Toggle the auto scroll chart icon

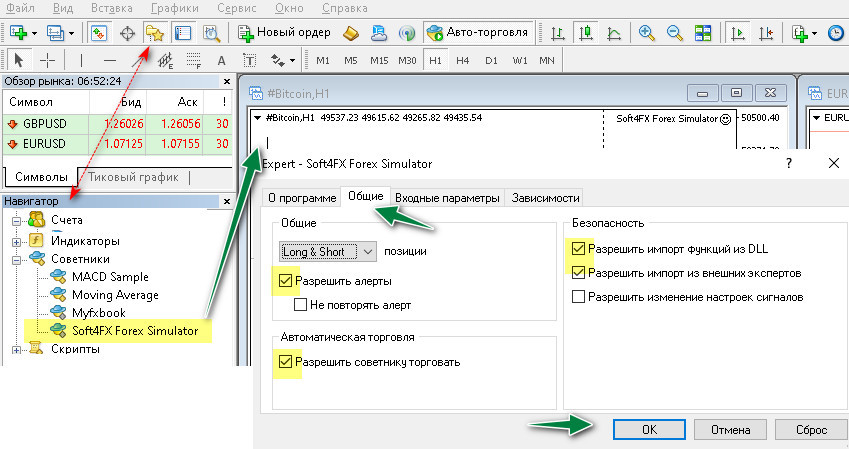point(737,33)
